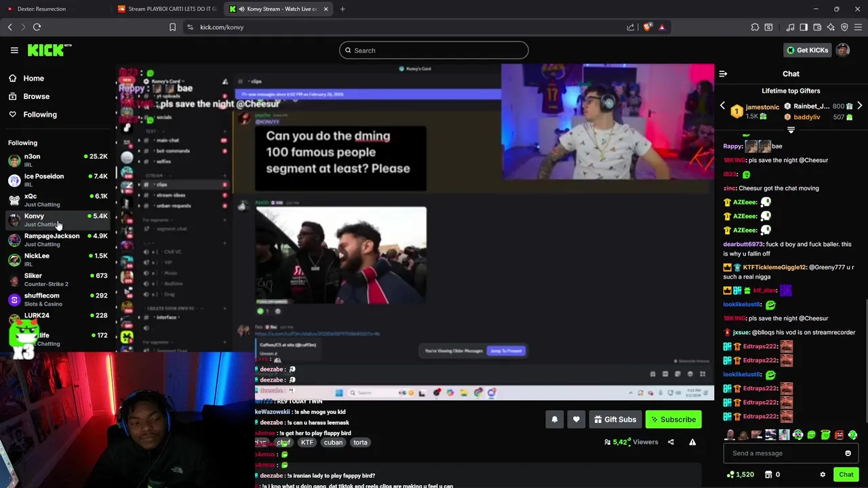868x488 pixels.
Task: Click KTFTicklemeGiggle12 username in chat
Action: [774, 267]
